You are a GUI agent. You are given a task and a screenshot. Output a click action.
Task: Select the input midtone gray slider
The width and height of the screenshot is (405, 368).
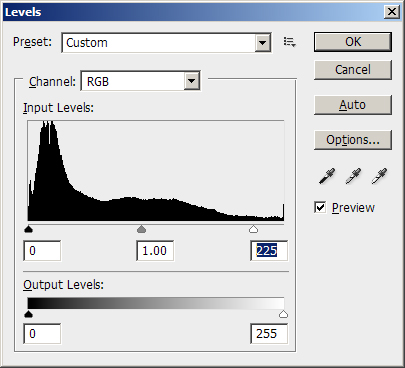(142, 229)
